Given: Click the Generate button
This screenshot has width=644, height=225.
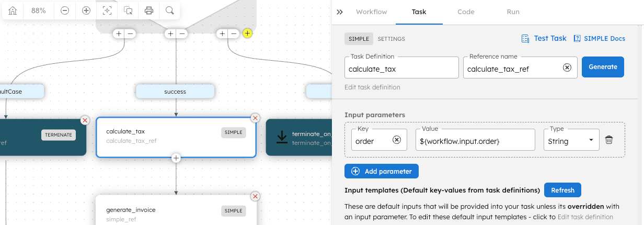Looking at the screenshot, I should point(603,67).
